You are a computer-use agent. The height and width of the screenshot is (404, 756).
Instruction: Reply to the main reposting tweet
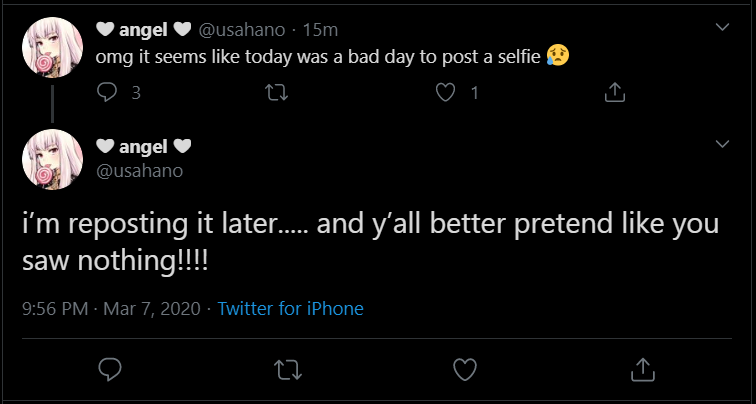click(x=110, y=369)
